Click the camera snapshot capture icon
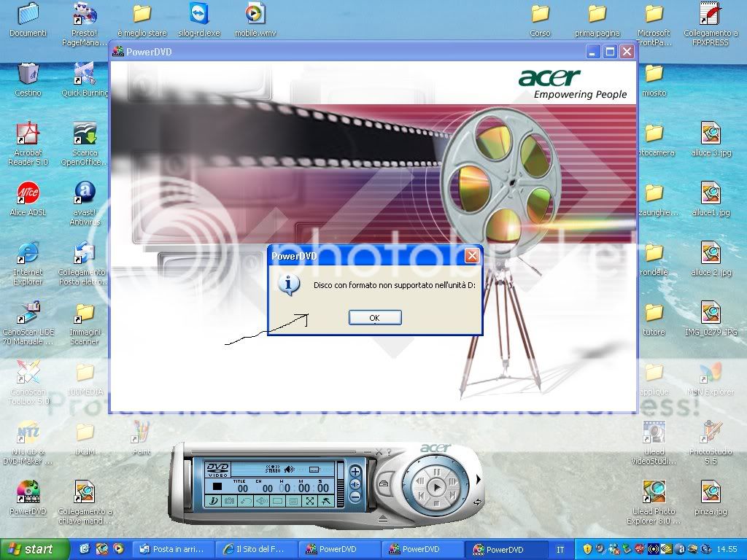 point(230,501)
